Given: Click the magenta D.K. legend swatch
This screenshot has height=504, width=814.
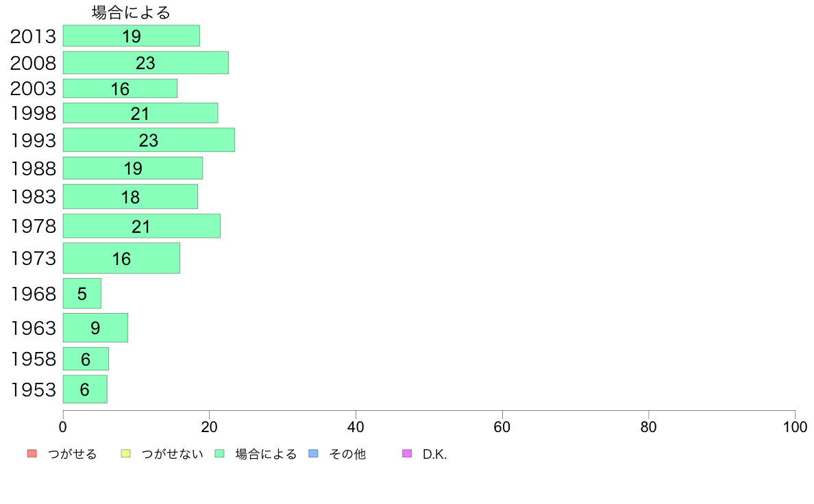Looking at the screenshot, I should pyautogui.click(x=407, y=453).
